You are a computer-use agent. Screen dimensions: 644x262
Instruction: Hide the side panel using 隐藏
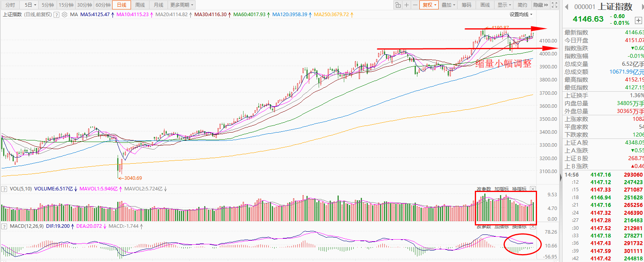pyautogui.click(x=540, y=5)
